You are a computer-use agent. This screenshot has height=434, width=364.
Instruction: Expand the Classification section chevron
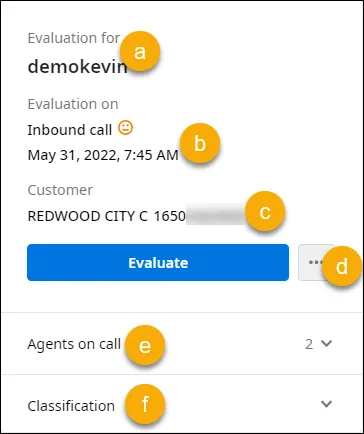click(326, 404)
